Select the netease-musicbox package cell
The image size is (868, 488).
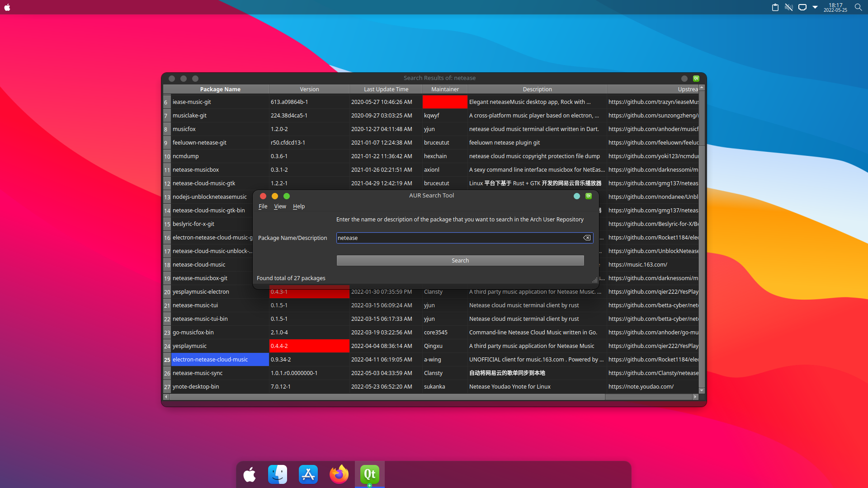click(220, 170)
